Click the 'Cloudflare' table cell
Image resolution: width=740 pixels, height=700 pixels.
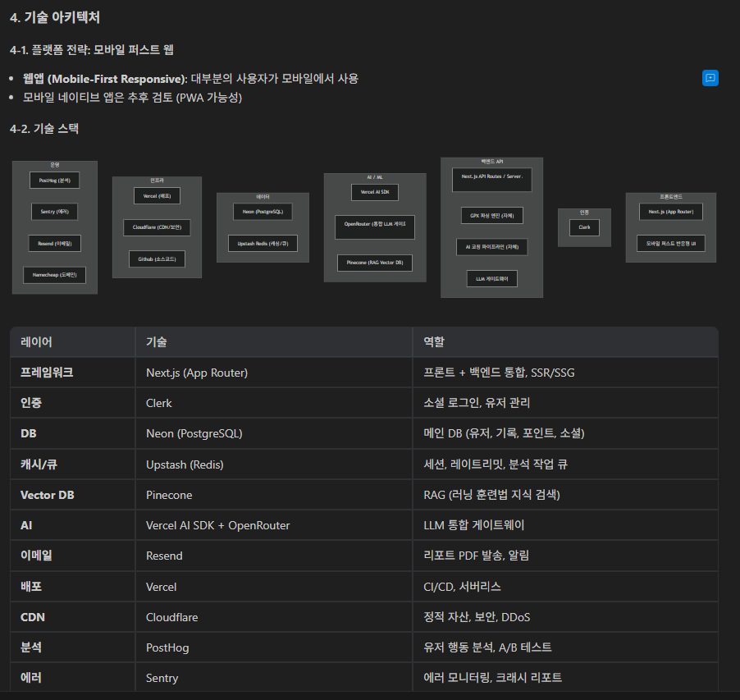(x=274, y=617)
